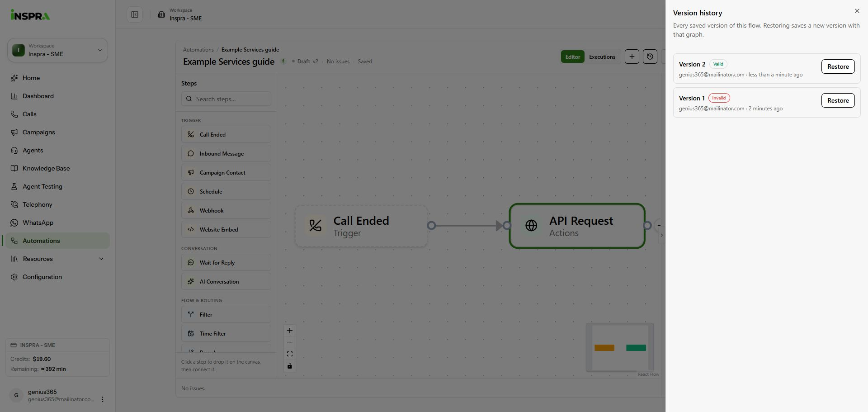868x412 pixels.
Task: Click Automations breadcrumb link
Action: [198, 50]
